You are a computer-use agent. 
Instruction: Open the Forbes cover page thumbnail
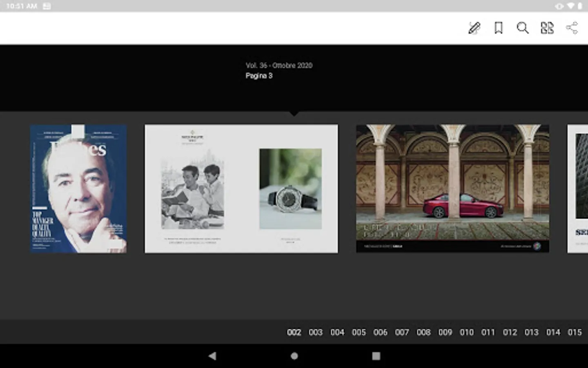click(x=78, y=189)
